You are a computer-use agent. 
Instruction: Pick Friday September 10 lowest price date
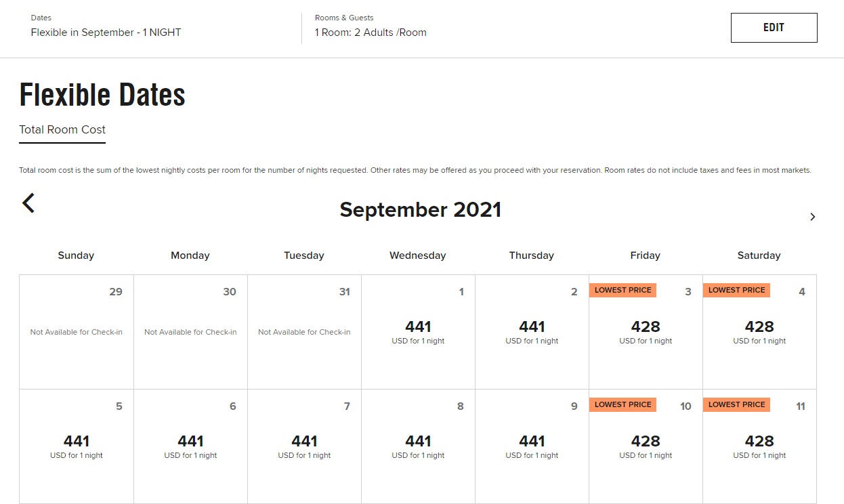point(646,446)
